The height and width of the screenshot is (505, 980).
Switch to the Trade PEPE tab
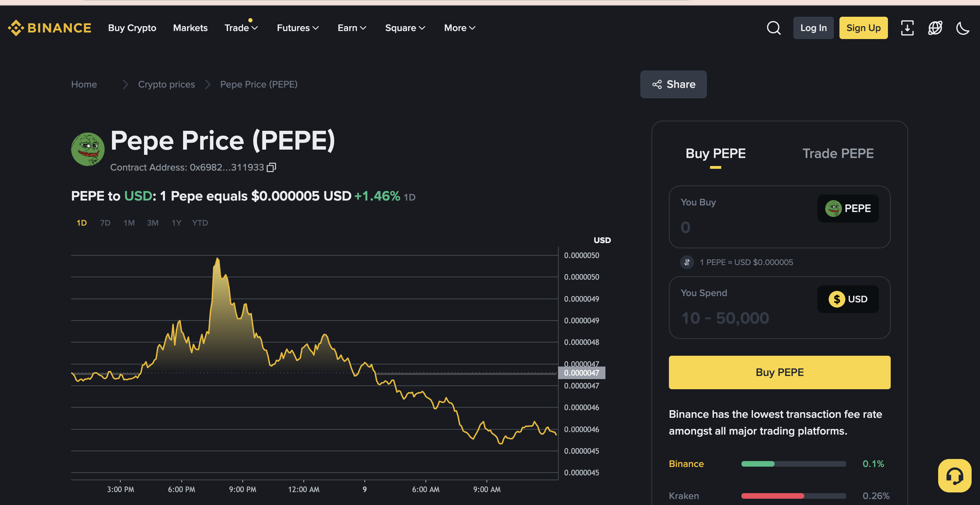pyautogui.click(x=838, y=153)
